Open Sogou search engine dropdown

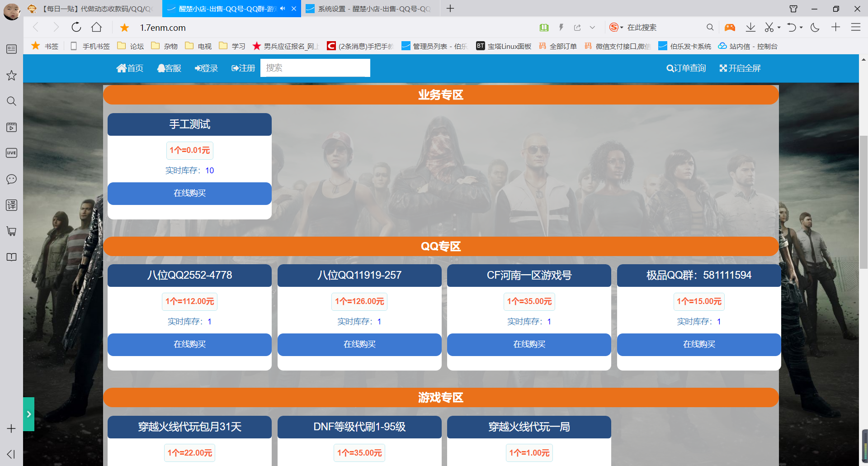click(x=616, y=27)
